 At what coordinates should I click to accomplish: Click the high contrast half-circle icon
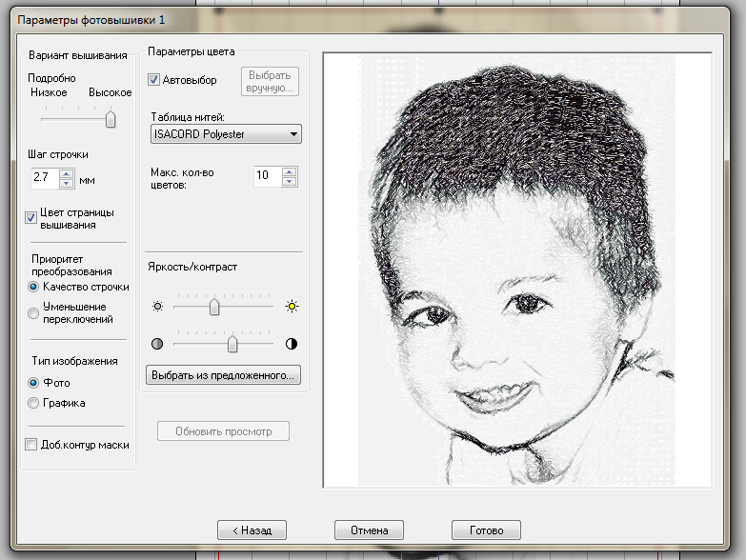coord(292,343)
